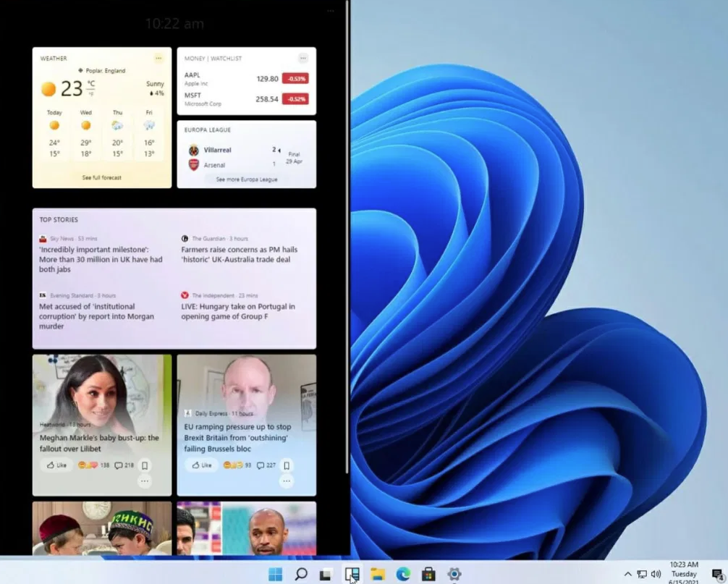Open Evening Standard Morgan murder story
Image resolution: width=728 pixels, height=584 pixels.
click(96, 316)
